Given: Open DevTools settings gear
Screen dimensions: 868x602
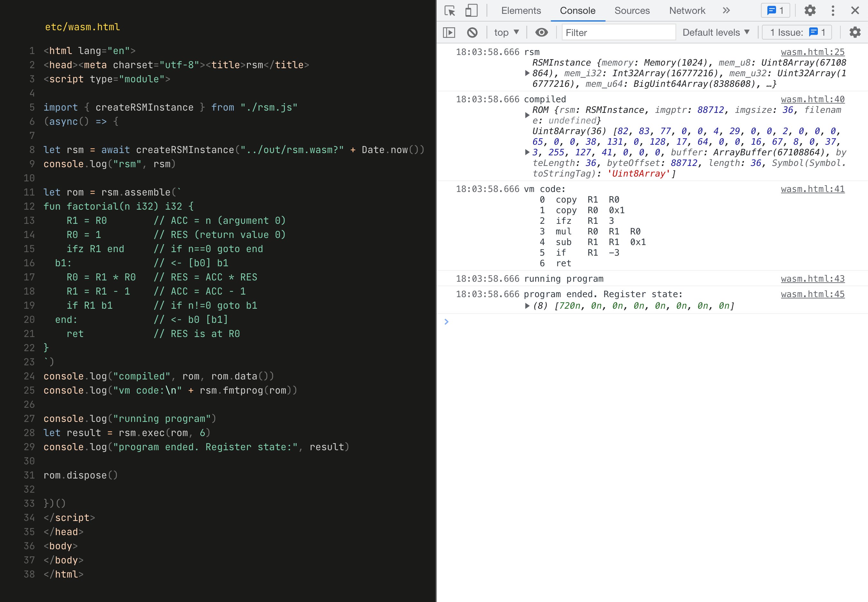Looking at the screenshot, I should pyautogui.click(x=810, y=11).
